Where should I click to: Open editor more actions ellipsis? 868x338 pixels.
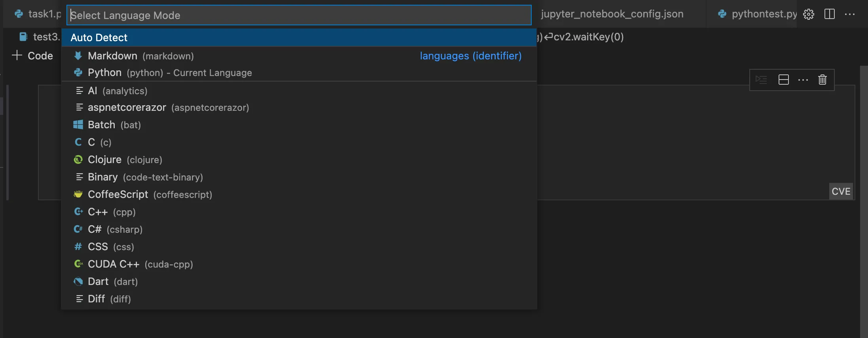pyautogui.click(x=850, y=14)
